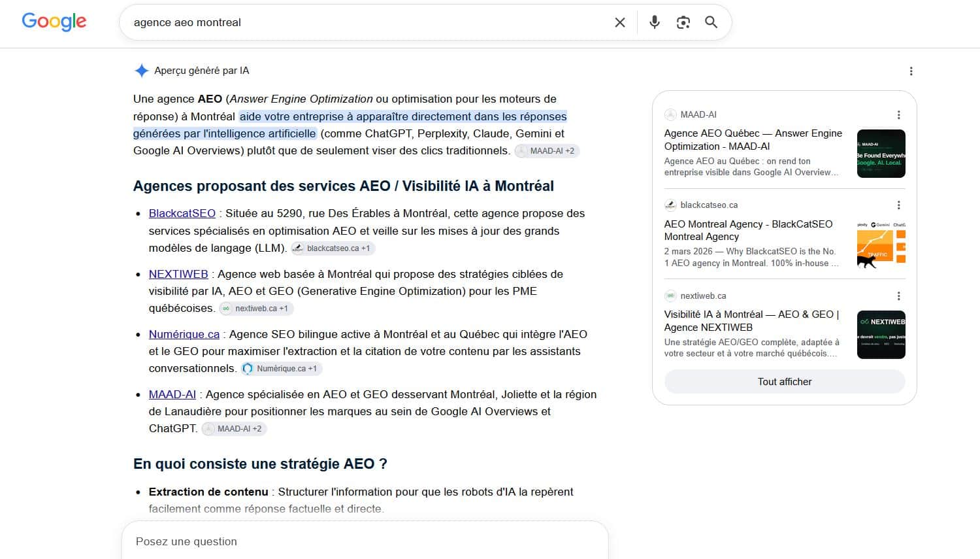
Task: Start voice search with the microphone icon
Action: [x=654, y=22]
